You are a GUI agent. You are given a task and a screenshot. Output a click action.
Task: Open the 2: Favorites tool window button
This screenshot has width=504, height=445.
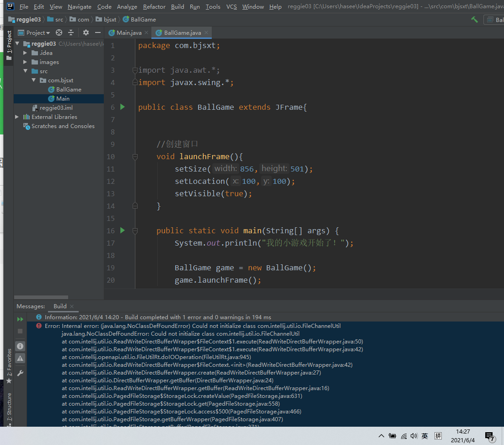point(9,365)
